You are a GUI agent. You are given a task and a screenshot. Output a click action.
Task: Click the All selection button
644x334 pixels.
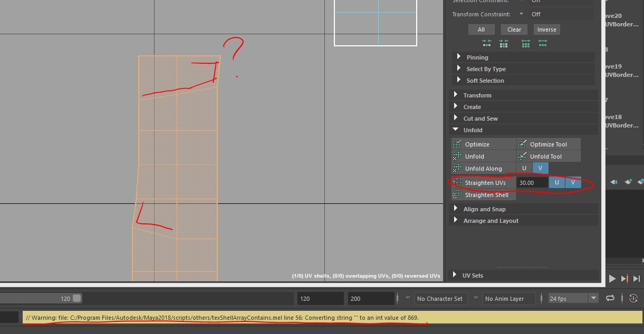click(481, 30)
